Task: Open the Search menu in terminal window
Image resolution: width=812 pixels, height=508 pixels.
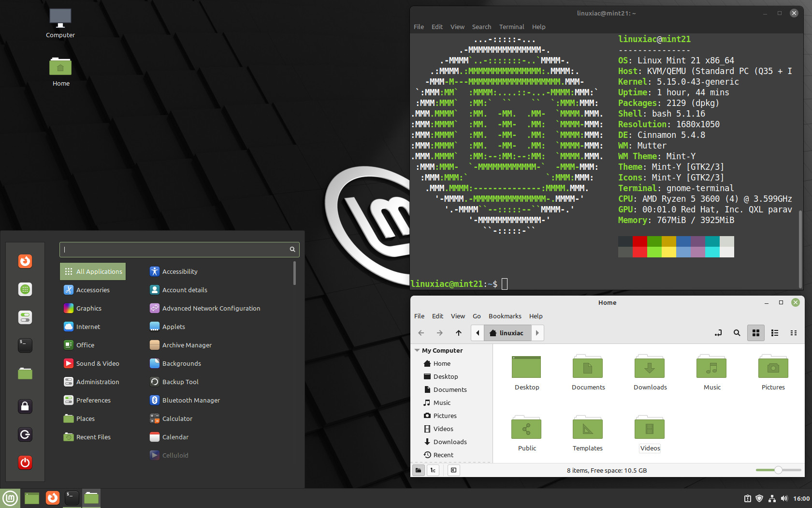Action: (481, 27)
